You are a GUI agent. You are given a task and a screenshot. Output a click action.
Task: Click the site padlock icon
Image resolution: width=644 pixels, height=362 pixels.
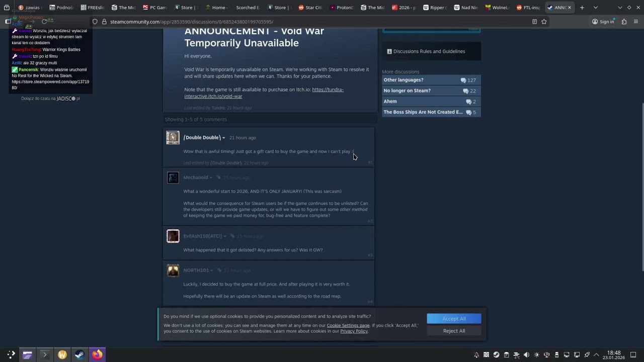pyautogui.click(x=104, y=22)
